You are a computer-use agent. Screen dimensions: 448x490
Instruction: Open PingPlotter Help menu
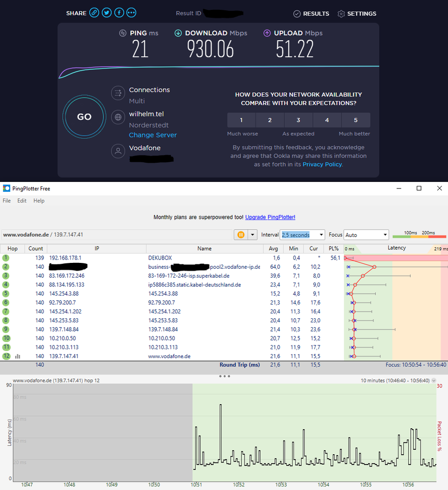pos(39,201)
